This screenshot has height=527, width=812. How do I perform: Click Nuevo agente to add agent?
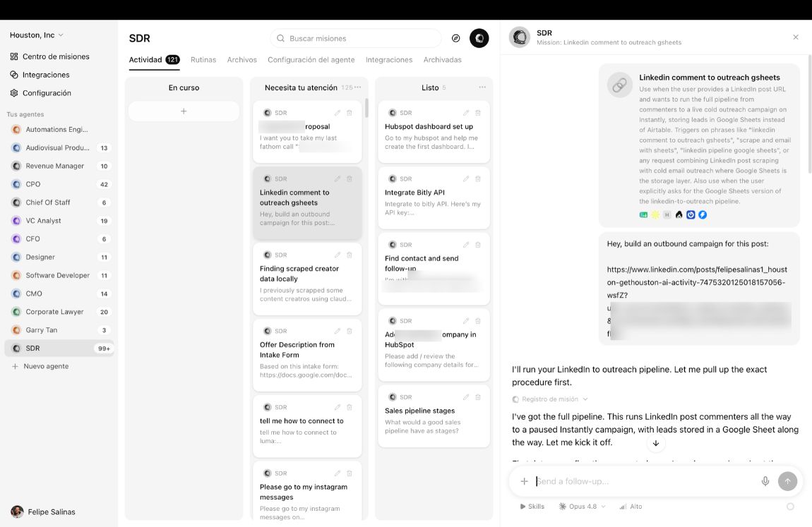[40, 366]
